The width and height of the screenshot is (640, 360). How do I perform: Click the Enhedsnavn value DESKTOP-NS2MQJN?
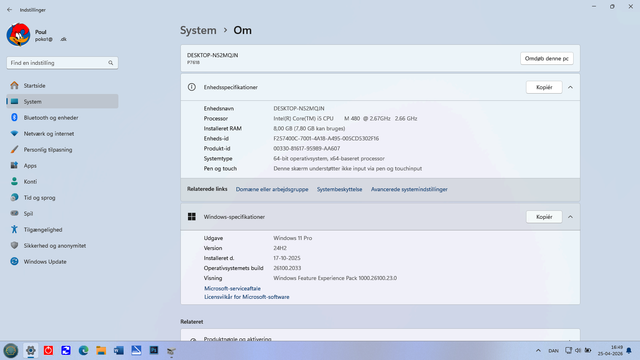click(299, 109)
